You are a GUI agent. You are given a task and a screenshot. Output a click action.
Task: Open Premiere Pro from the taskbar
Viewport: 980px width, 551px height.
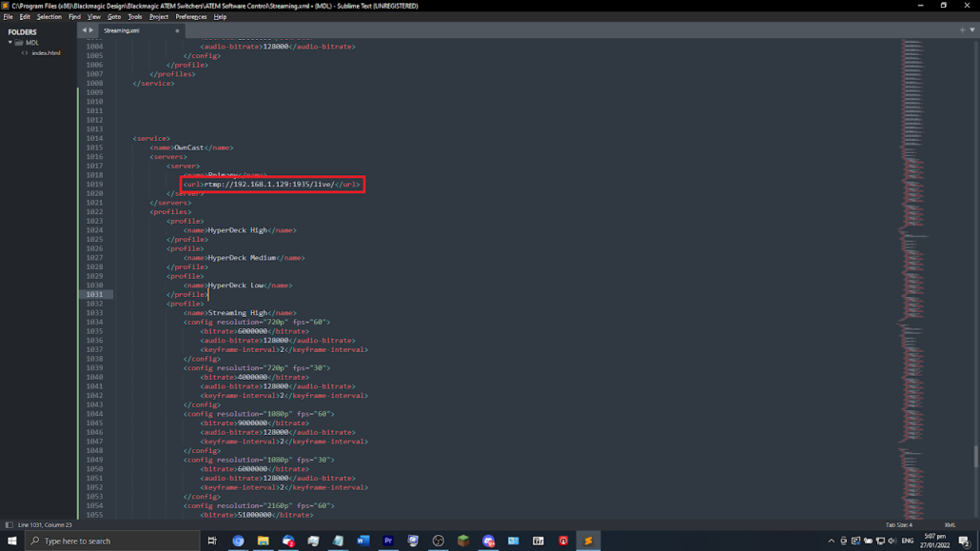tap(388, 541)
